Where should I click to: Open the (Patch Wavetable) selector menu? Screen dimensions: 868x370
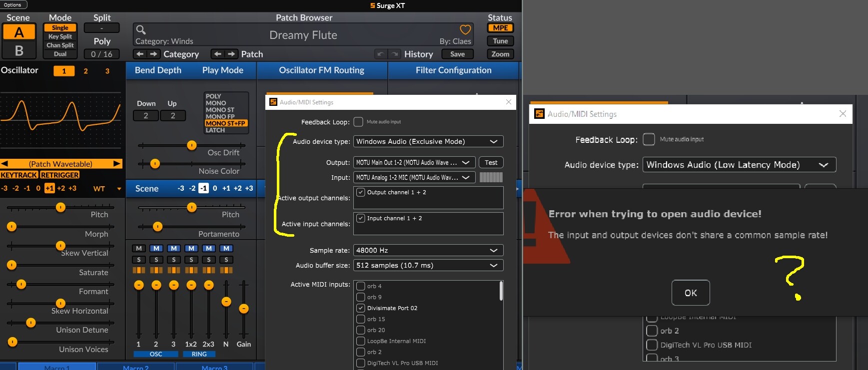(60, 164)
